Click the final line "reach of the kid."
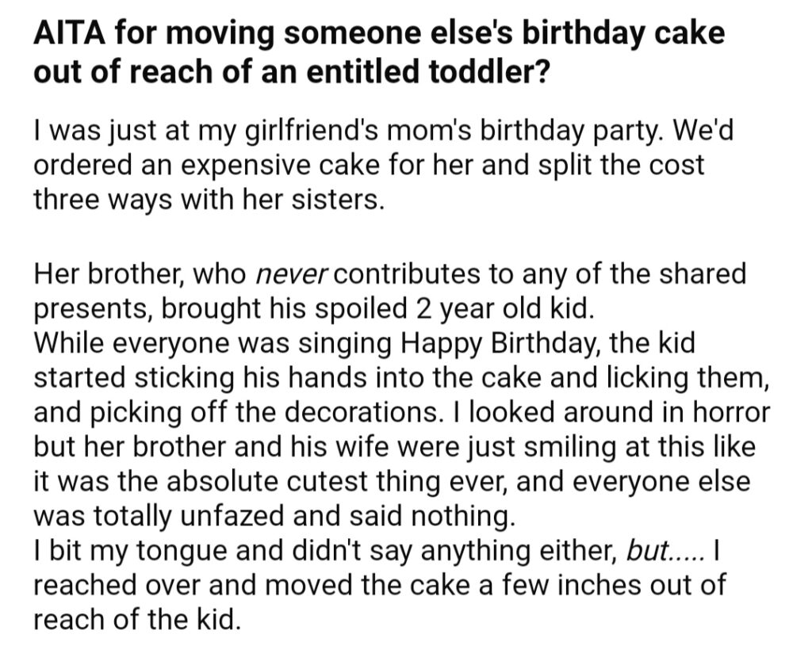The width and height of the screenshot is (812, 657). (137, 620)
